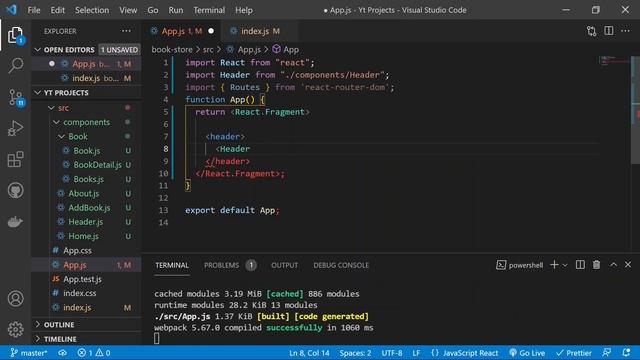Click Prettier status bar item
The image size is (640, 360).
573,353
